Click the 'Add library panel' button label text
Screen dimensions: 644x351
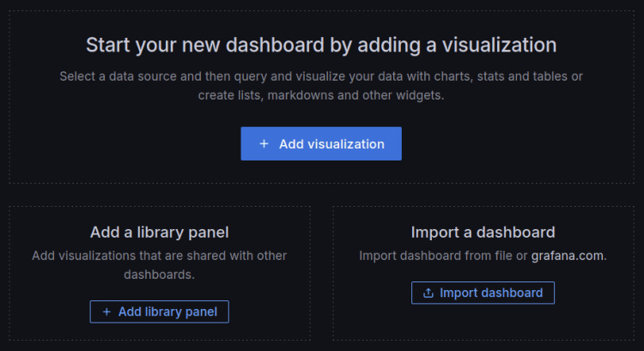click(x=167, y=312)
